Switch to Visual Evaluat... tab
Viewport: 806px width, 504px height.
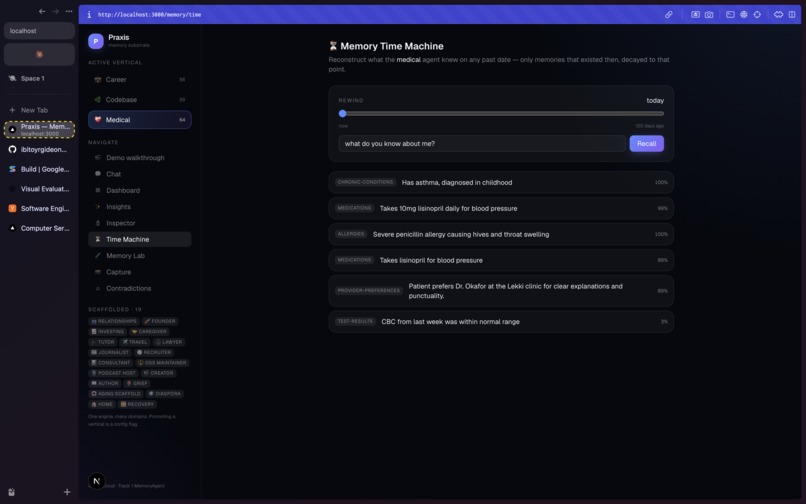pyautogui.click(x=39, y=189)
